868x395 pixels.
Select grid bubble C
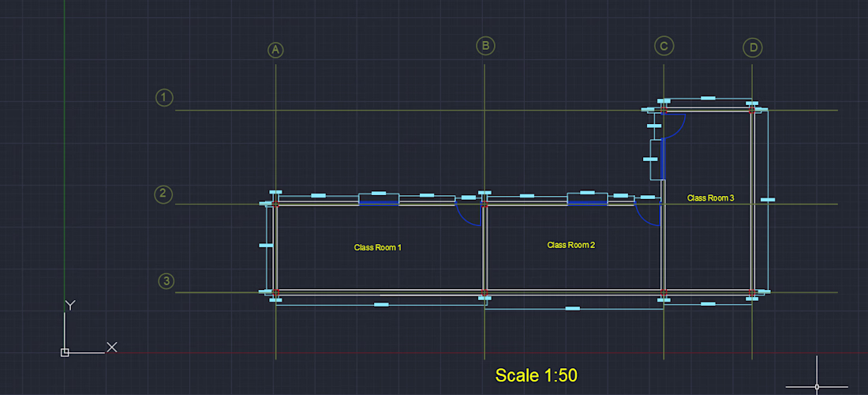pyautogui.click(x=664, y=46)
